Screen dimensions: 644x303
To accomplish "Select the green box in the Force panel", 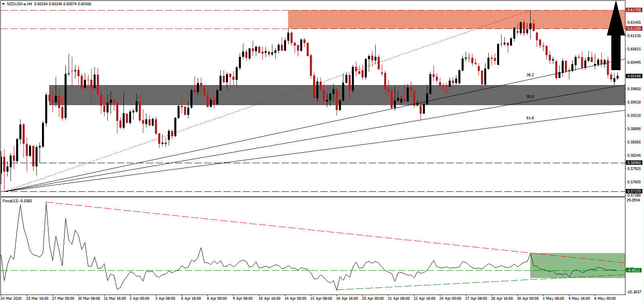I will [x=577, y=265].
